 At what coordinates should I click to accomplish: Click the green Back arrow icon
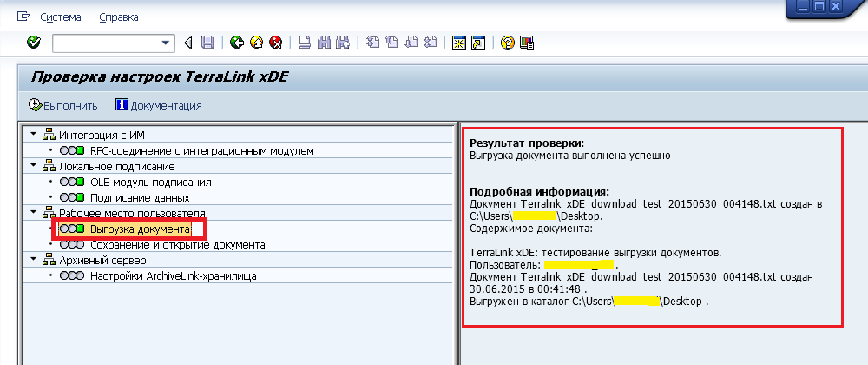[237, 43]
